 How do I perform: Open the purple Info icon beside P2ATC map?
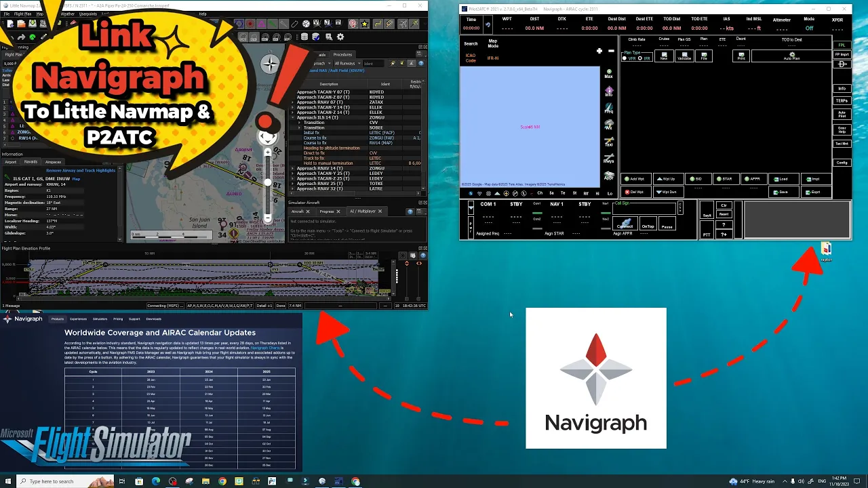(x=609, y=91)
